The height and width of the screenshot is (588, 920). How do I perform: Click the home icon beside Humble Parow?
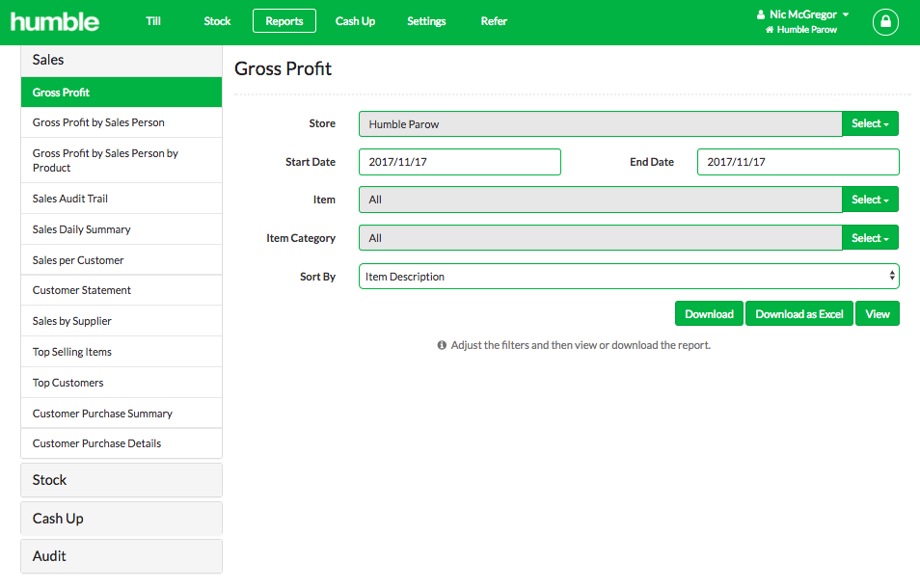click(770, 30)
